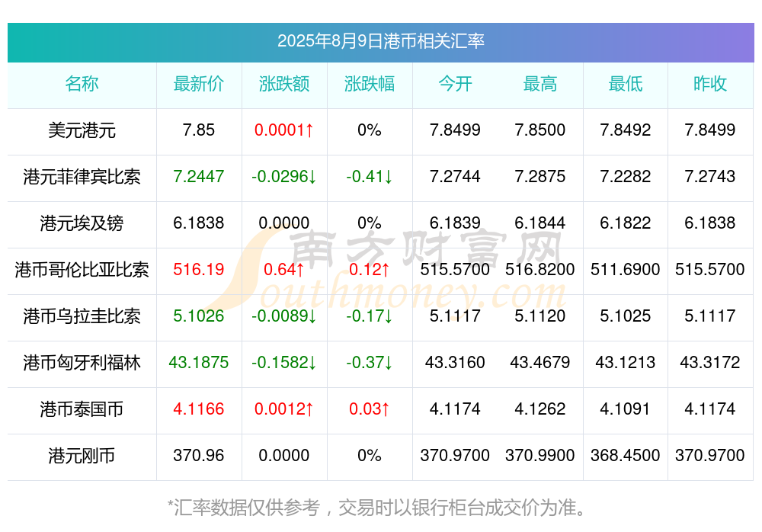The image size is (762, 532).
Task: Click the low value 4.1091
Action: 626,409
